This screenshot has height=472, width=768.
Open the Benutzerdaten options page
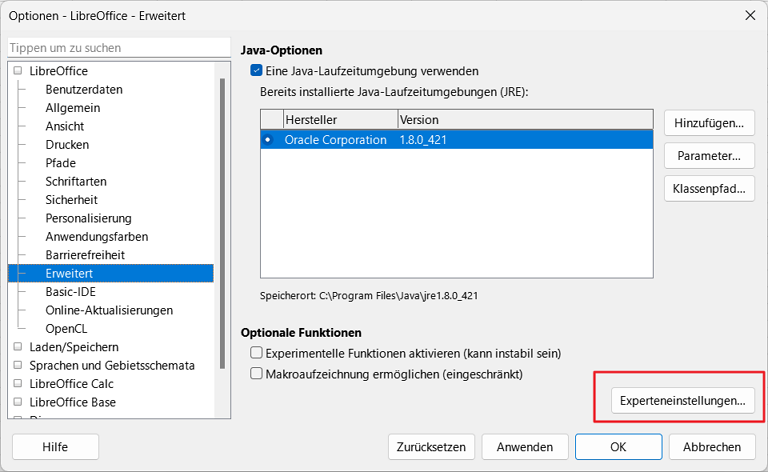click(x=84, y=90)
